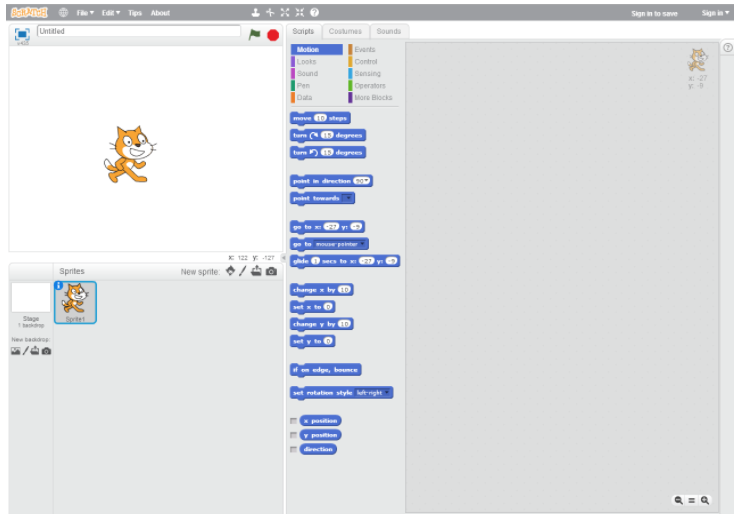The width and height of the screenshot is (738, 522).
Task: Click the if on edge, bounce block
Action: click(x=326, y=370)
